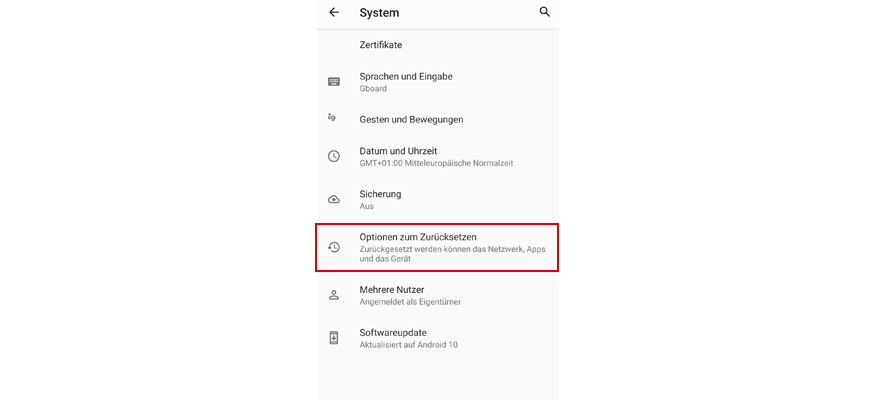The width and height of the screenshot is (879, 400).
Task: Click the keyboard icon for Sprachen und Eingabe
Action: click(x=334, y=82)
